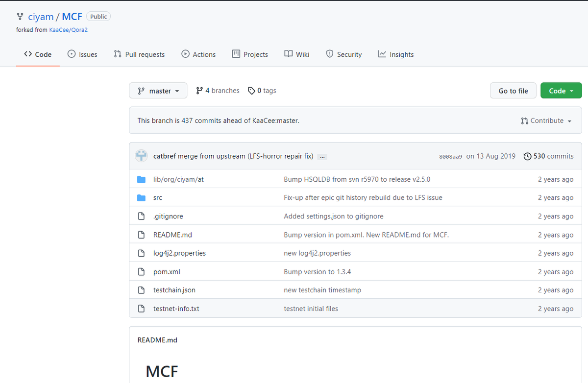View the 0 tags link
The image size is (588, 383).
coord(262,91)
